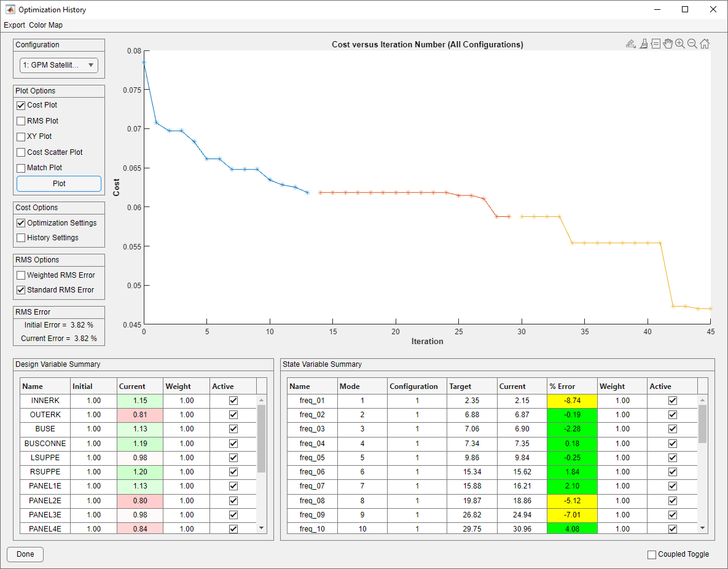Activate the data brushing tool
728x569 pixels.
click(643, 44)
